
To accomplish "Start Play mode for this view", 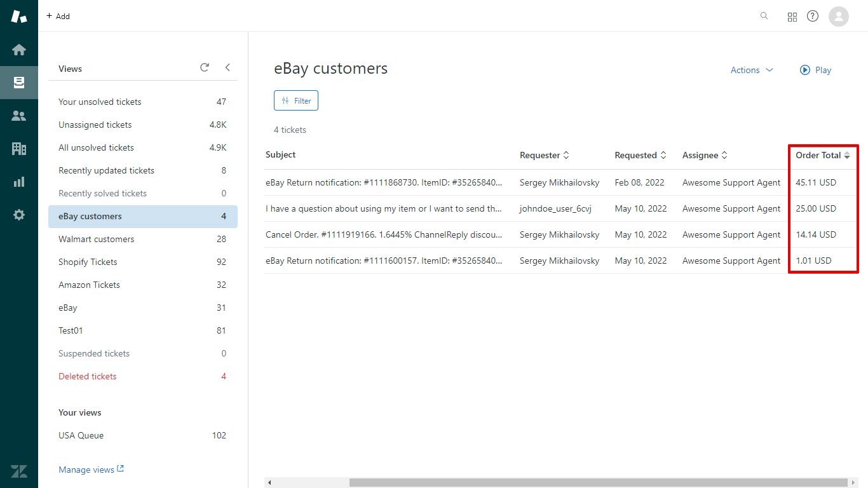I will point(816,70).
